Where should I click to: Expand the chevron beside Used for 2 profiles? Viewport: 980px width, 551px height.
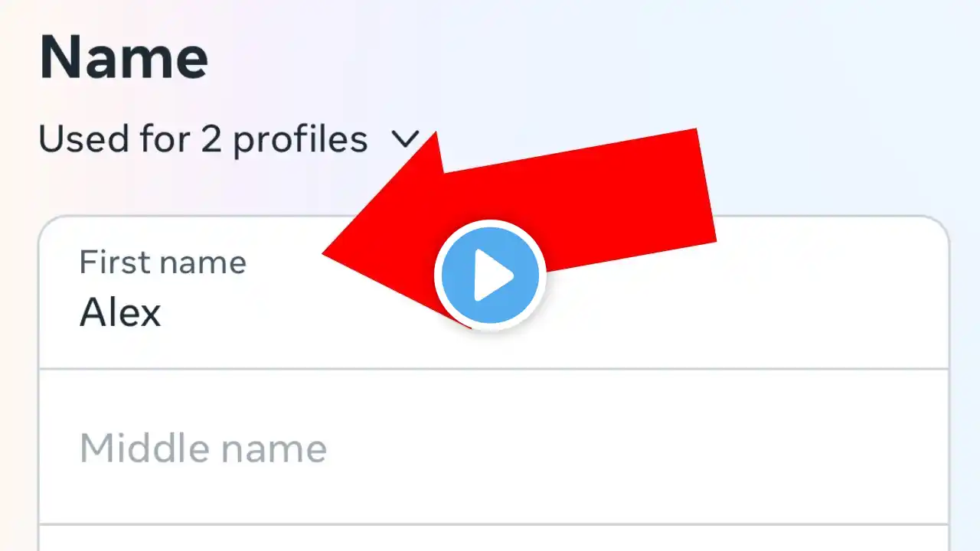click(405, 139)
